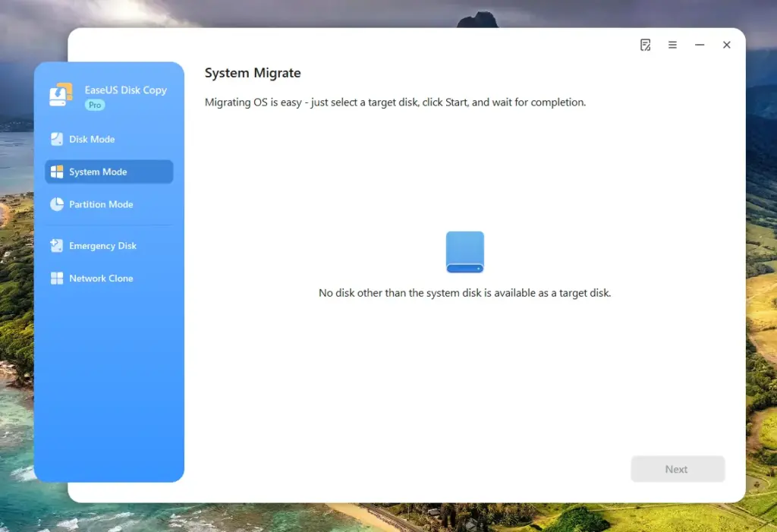Click the blue target disk illustration
Viewport: 777px width, 532px height.
[x=464, y=252]
